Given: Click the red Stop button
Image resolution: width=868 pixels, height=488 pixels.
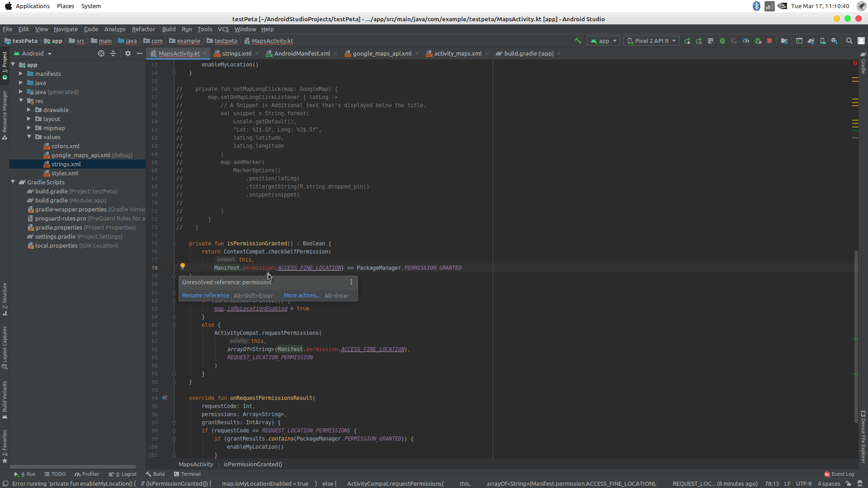Looking at the screenshot, I should click(x=769, y=41).
